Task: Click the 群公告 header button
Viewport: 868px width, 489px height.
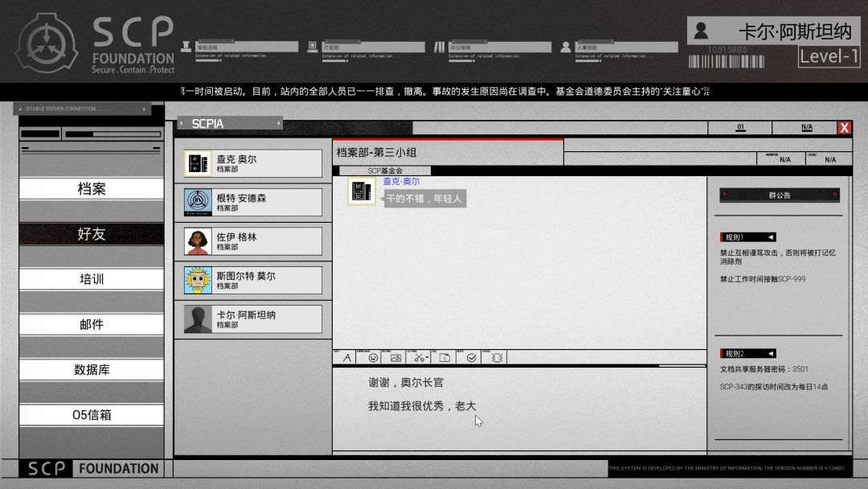Action: 780,195
